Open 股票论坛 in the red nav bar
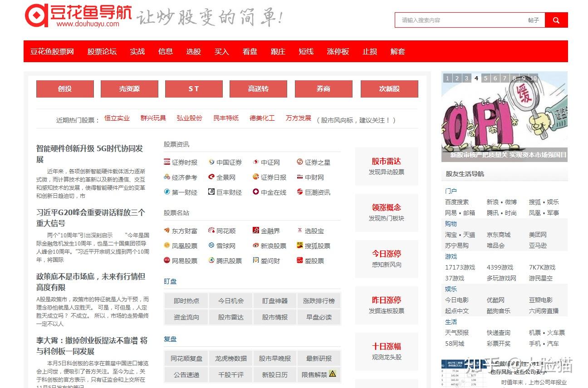The height and width of the screenshot is (388, 588). coord(102,51)
